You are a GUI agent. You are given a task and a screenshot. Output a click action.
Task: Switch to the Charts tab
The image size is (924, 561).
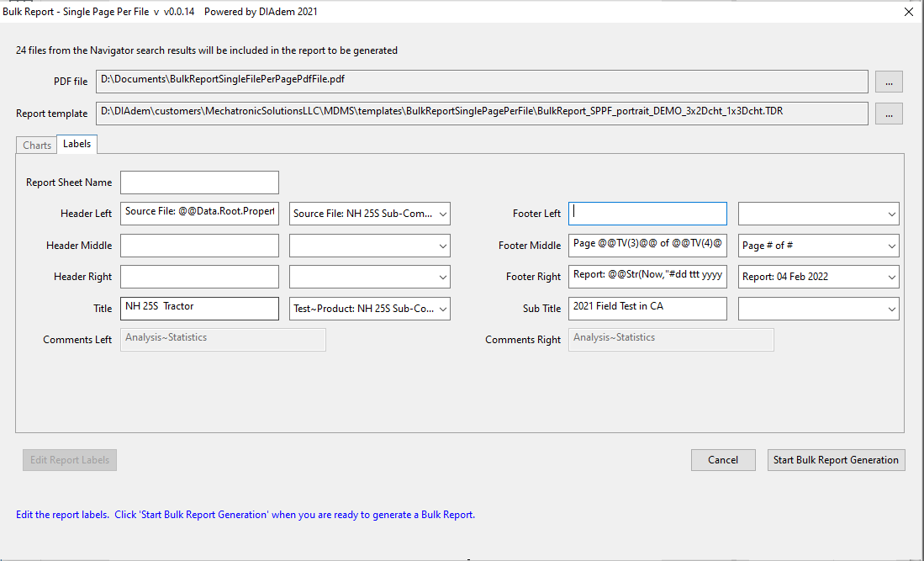37,146
